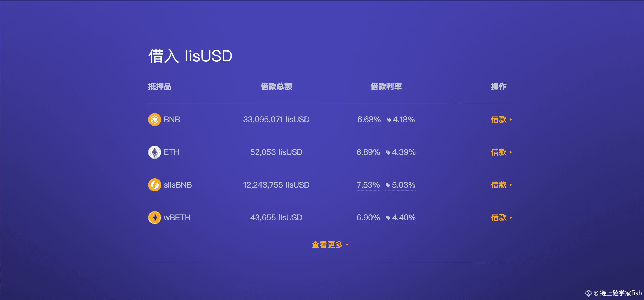Viewport: 644px width, 300px height.
Task: Expand the 查看更多 list
Action: point(330,245)
